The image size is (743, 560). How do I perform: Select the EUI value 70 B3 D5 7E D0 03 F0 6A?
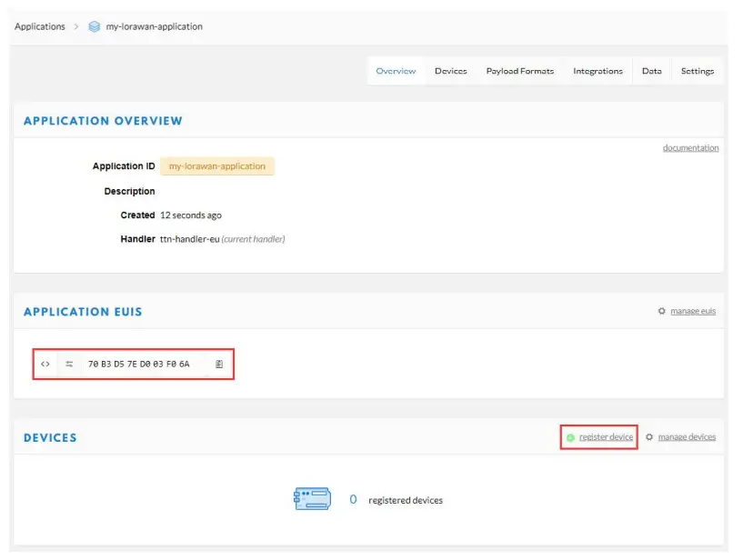click(x=139, y=364)
